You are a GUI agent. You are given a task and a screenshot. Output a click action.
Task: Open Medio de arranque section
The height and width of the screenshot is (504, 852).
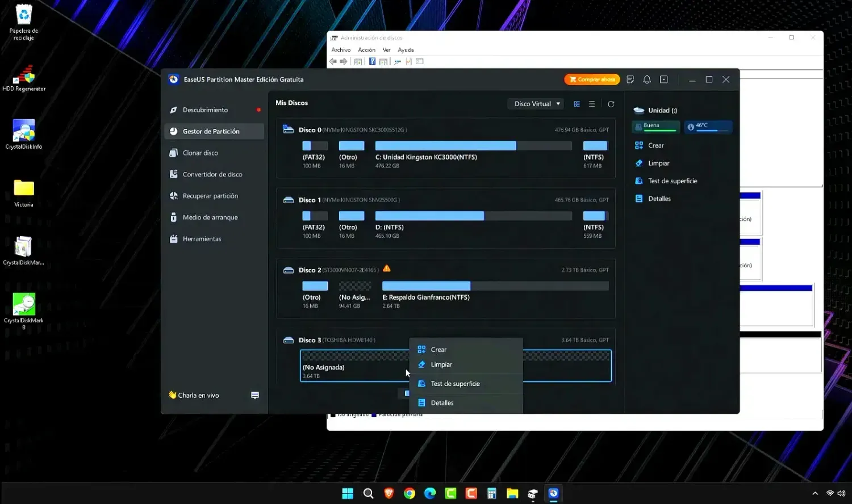click(210, 217)
